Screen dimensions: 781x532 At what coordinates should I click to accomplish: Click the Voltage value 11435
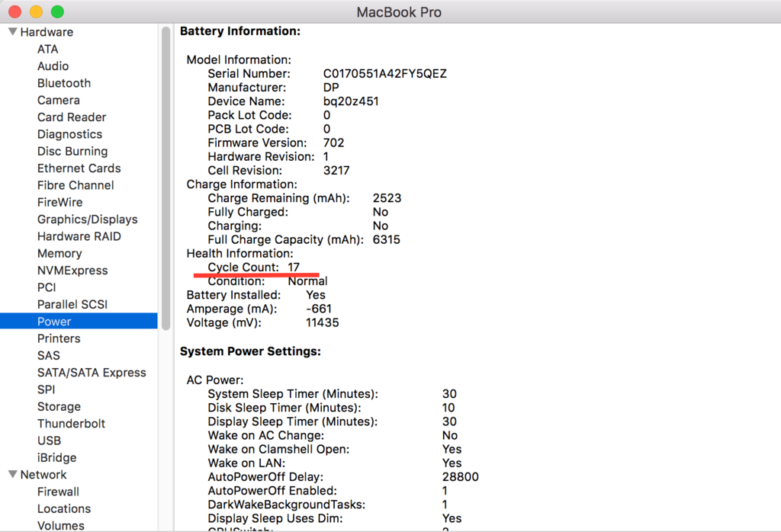click(x=323, y=322)
